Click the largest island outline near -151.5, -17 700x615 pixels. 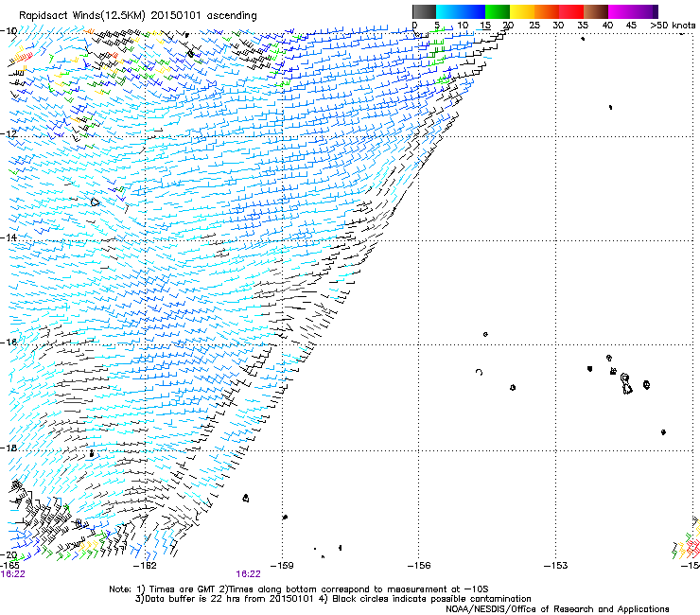coord(626,384)
